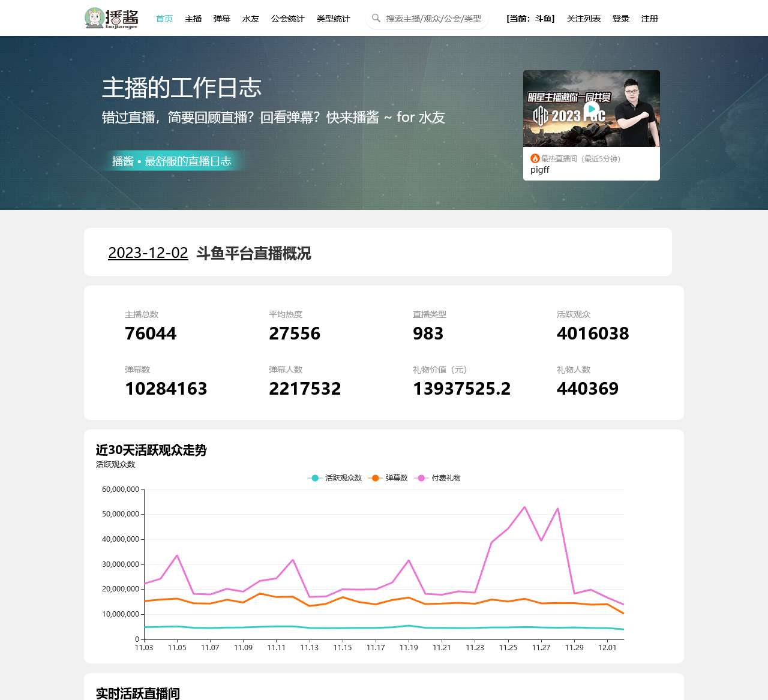
Task: Open the 类型统计 nav item
Action: 334,19
